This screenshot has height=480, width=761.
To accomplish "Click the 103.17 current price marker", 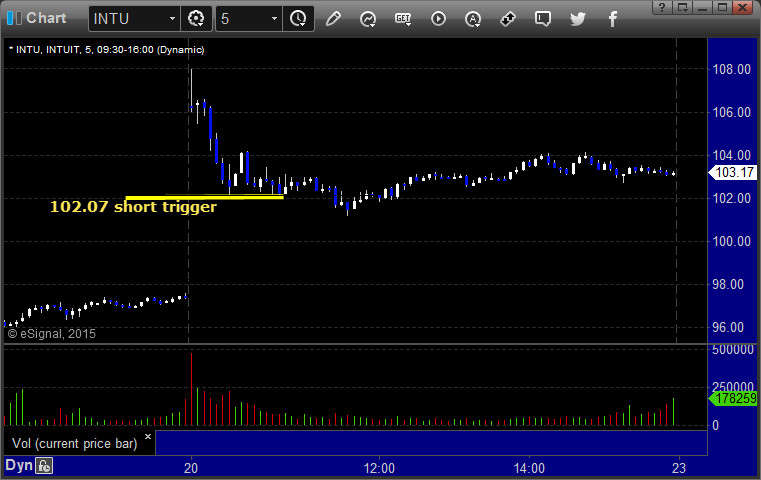I will pos(733,172).
